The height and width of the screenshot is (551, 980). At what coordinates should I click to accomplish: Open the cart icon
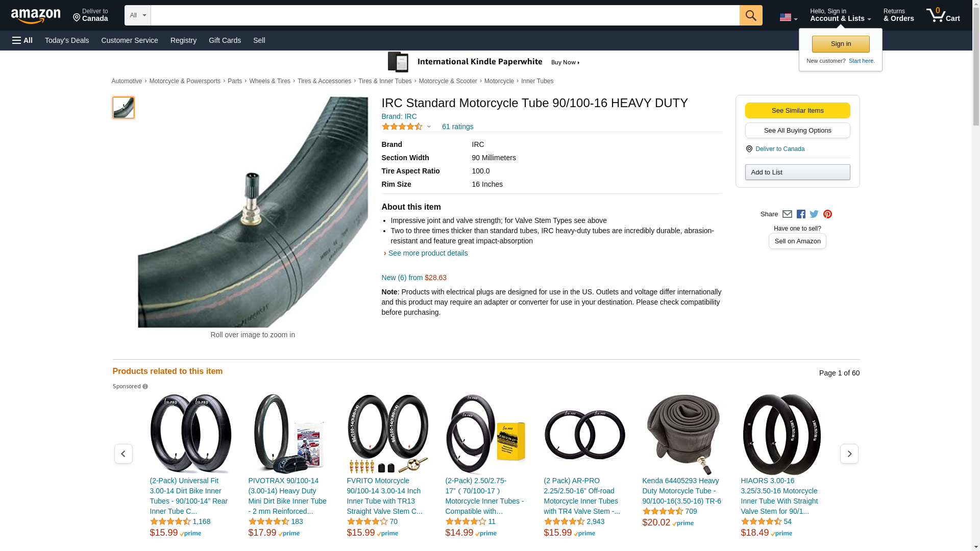[943, 15]
